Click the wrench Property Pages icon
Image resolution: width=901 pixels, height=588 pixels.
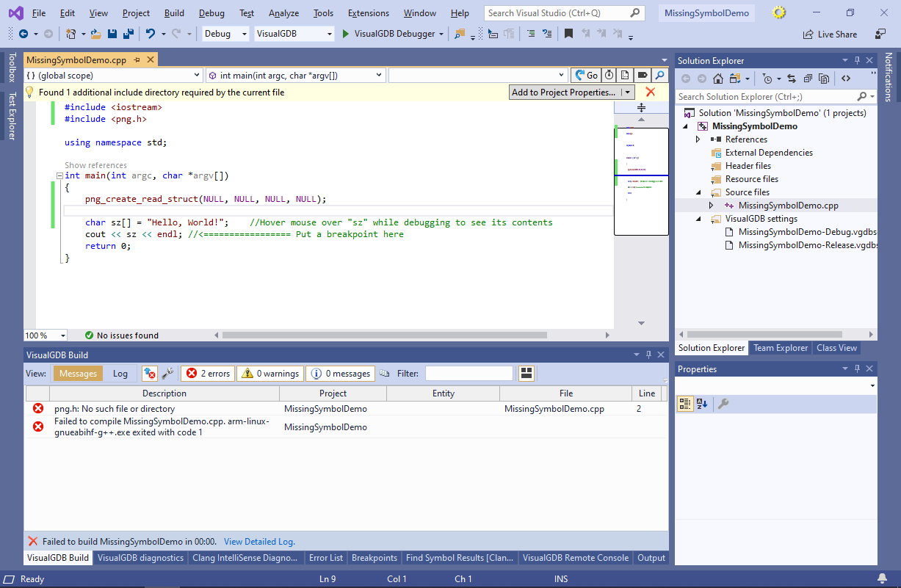coord(723,404)
